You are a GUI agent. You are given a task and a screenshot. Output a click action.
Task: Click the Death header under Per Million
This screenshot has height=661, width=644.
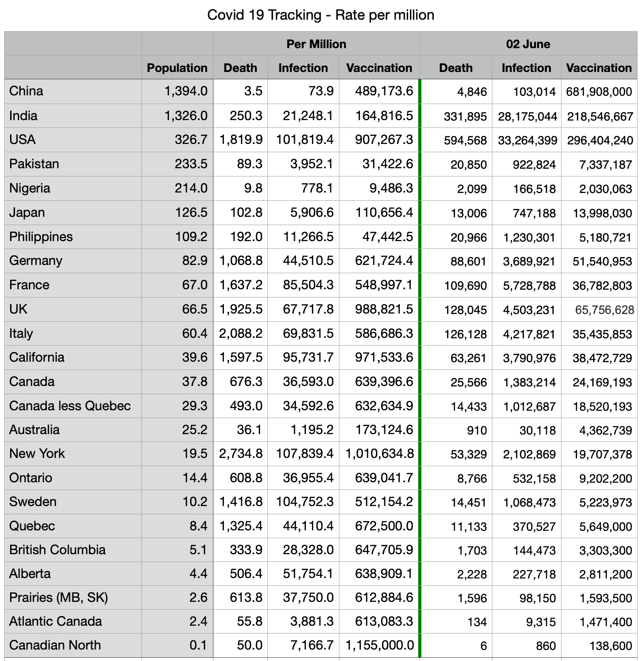[240, 68]
